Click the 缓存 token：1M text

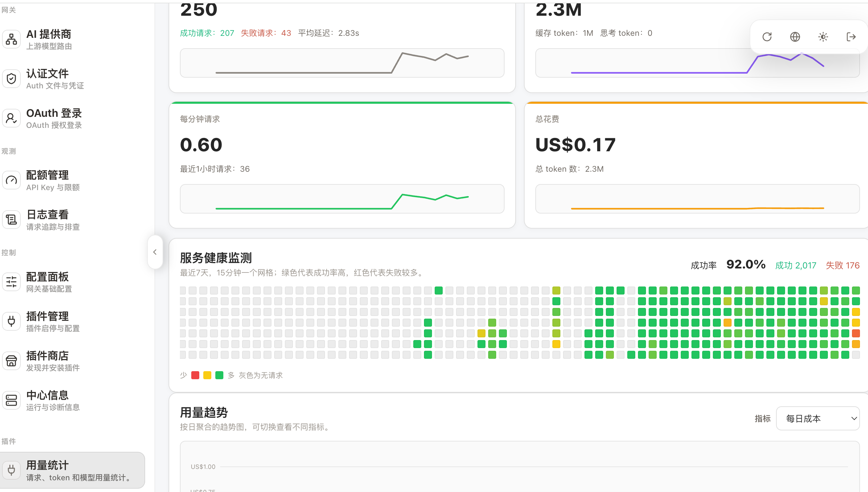pos(564,33)
